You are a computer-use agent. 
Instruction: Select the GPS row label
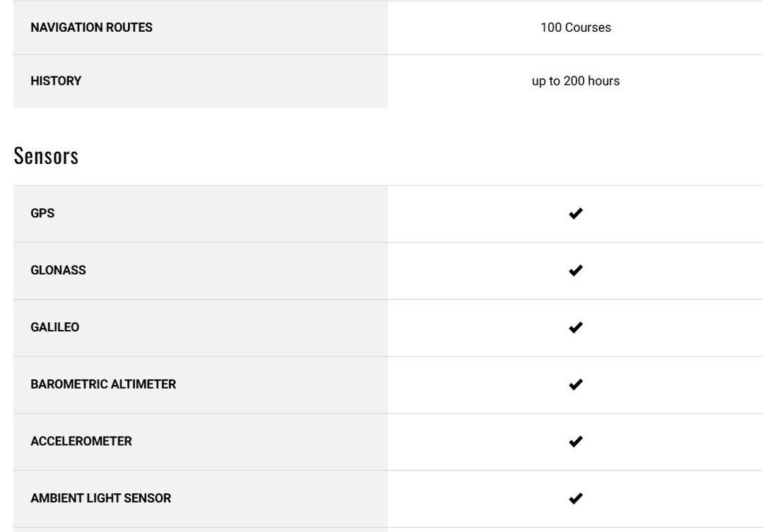[x=42, y=213]
